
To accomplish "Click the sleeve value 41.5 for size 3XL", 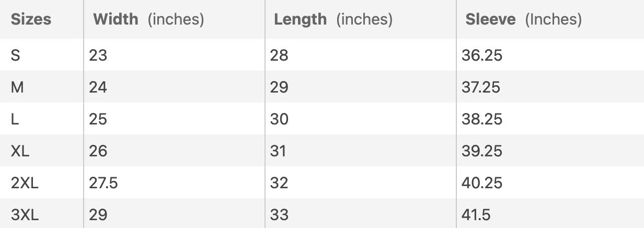I will pos(476,215).
